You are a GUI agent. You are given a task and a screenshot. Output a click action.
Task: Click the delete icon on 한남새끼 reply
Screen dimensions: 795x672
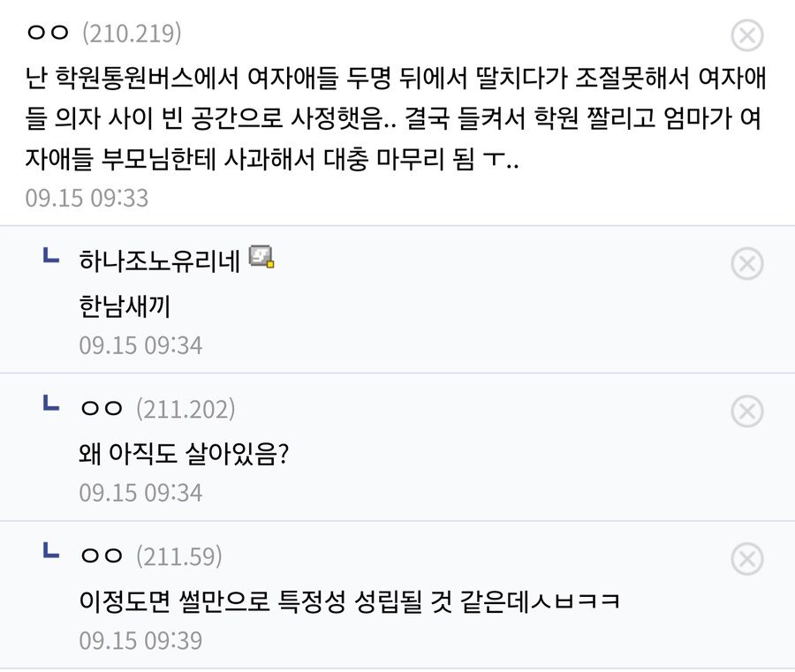(747, 263)
